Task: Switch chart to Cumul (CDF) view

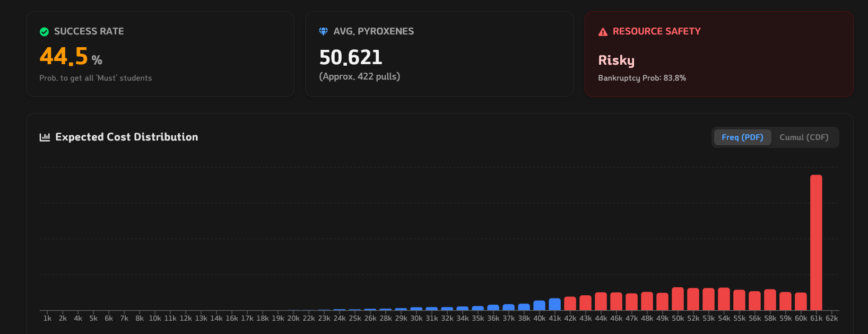Action: (x=804, y=137)
